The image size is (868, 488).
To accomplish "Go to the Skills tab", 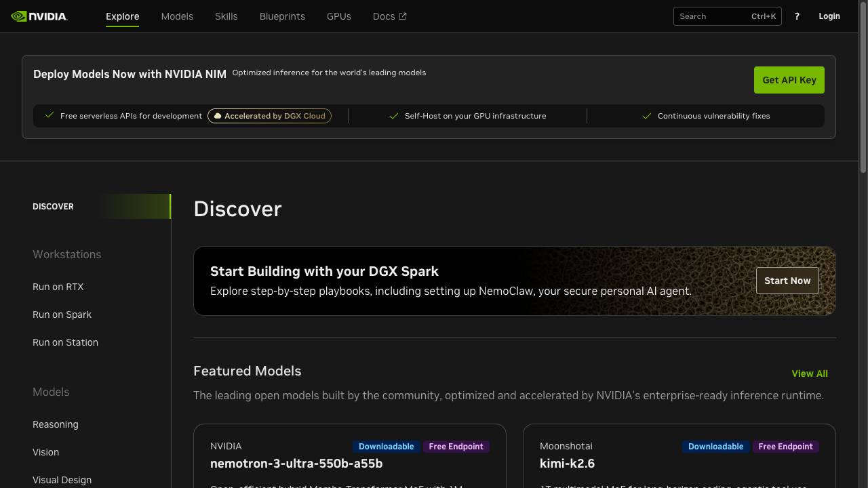I will (x=226, y=16).
